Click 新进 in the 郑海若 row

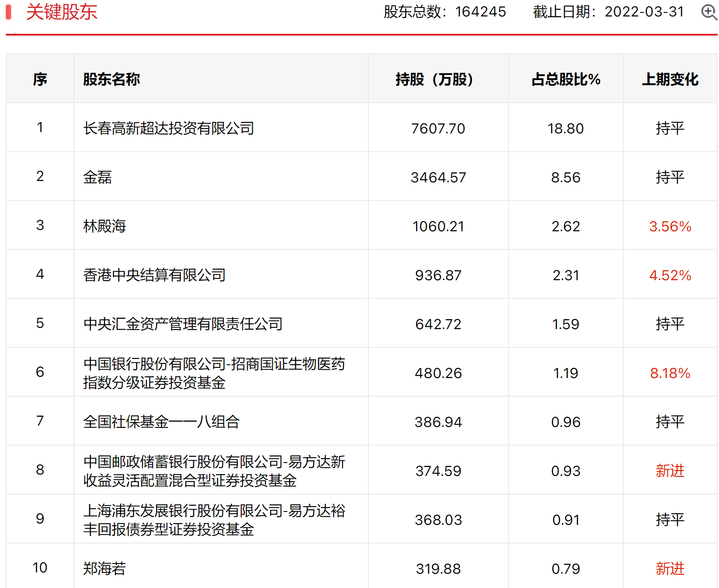tap(670, 568)
